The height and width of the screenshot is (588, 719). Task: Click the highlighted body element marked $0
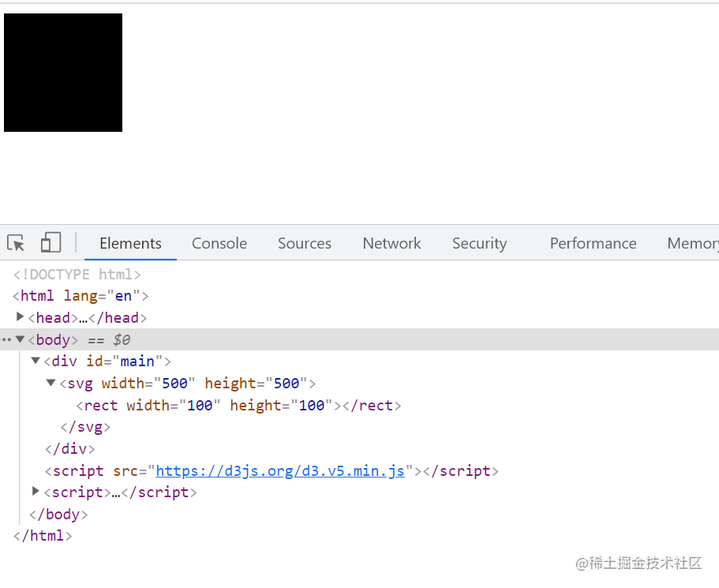(x=53, y=339)
